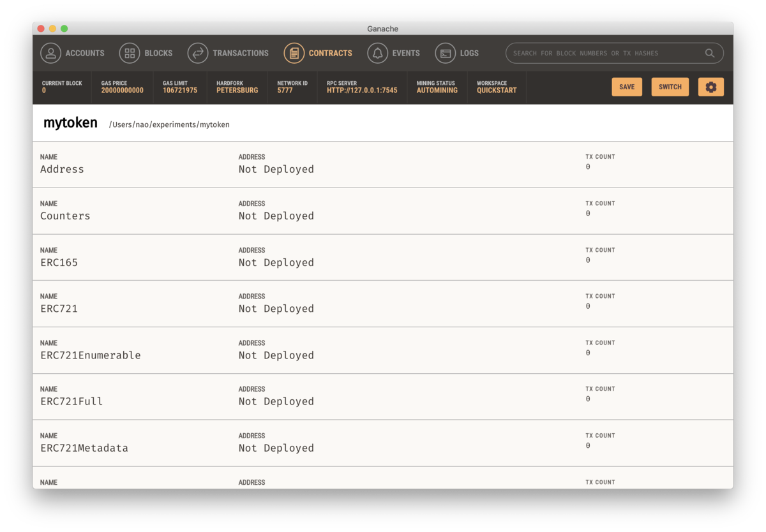
Task: Switch to the EVENTS tab label
Action: pos(406,53)
